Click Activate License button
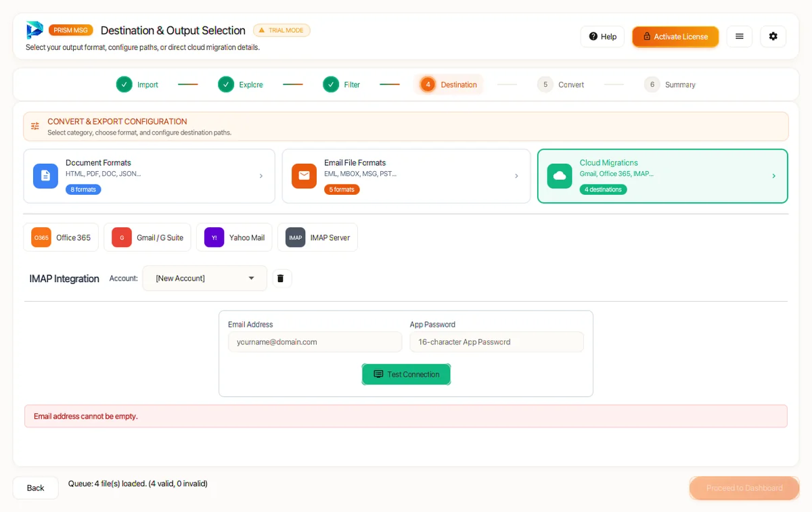The width and height of the screenshot is (812, 512). [x=675, y=37]
